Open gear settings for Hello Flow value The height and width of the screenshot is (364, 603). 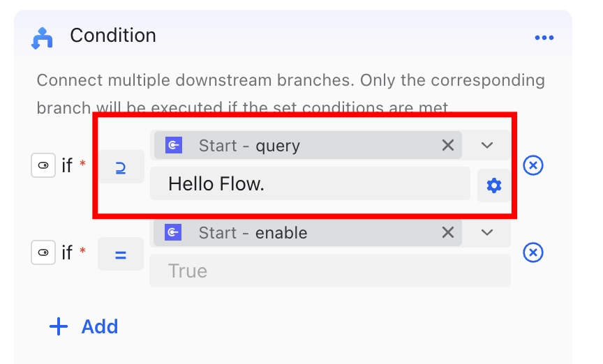coord(494,185)
